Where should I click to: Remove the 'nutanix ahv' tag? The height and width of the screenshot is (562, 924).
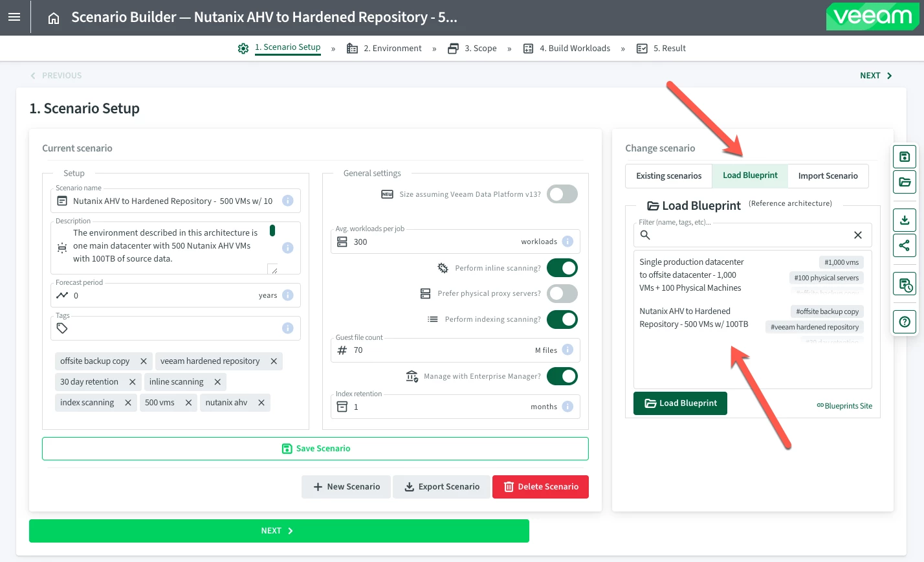(x=261, y=403)
